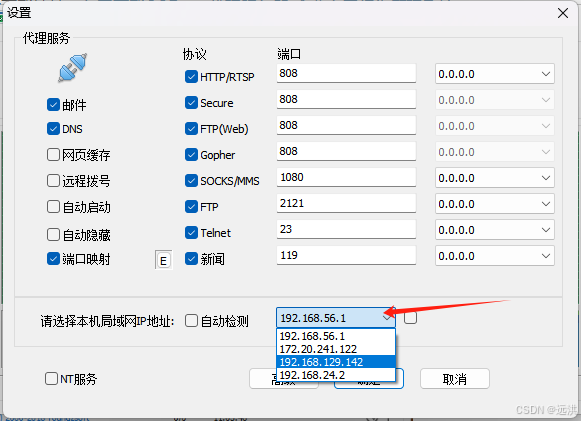Click the HTTP/RTSP port field

(x=346, y=73)
